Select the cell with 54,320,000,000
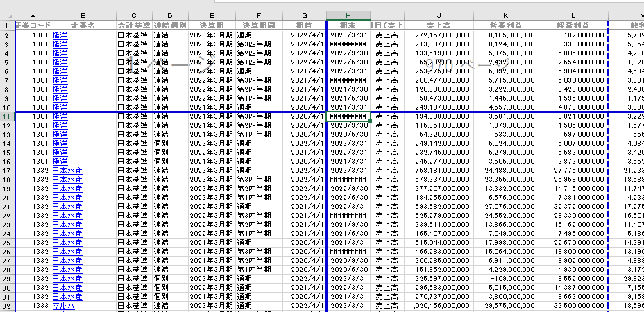The width and height of the screenshot is (644, 312). 439,135
